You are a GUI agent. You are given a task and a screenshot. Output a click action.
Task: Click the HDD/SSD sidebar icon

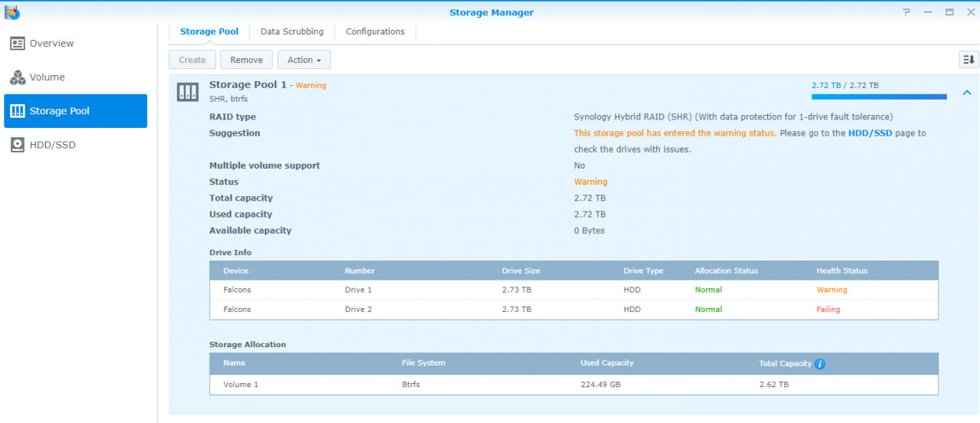(x=18, y=145)
